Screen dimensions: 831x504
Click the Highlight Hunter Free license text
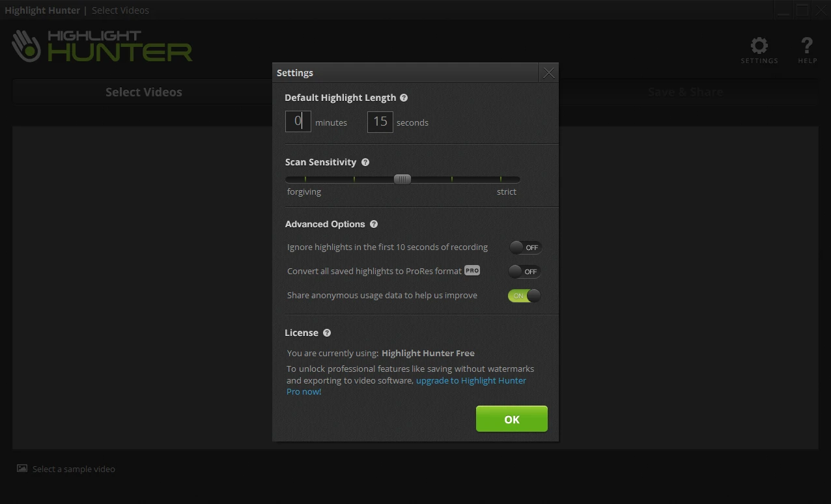point(428,353)
